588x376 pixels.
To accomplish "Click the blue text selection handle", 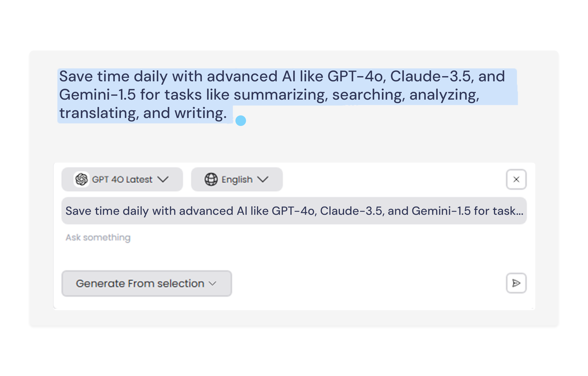I will pyautogui.click(x=241, y=121).
